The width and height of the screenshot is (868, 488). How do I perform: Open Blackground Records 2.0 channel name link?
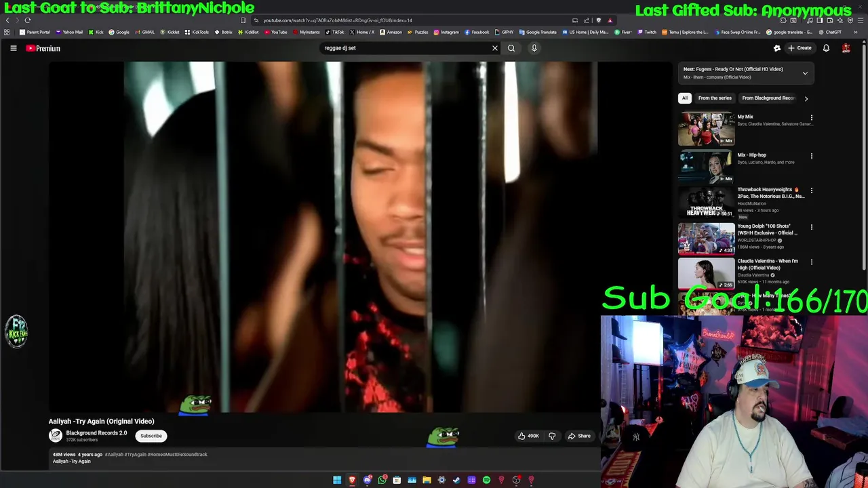pos(96,433)
